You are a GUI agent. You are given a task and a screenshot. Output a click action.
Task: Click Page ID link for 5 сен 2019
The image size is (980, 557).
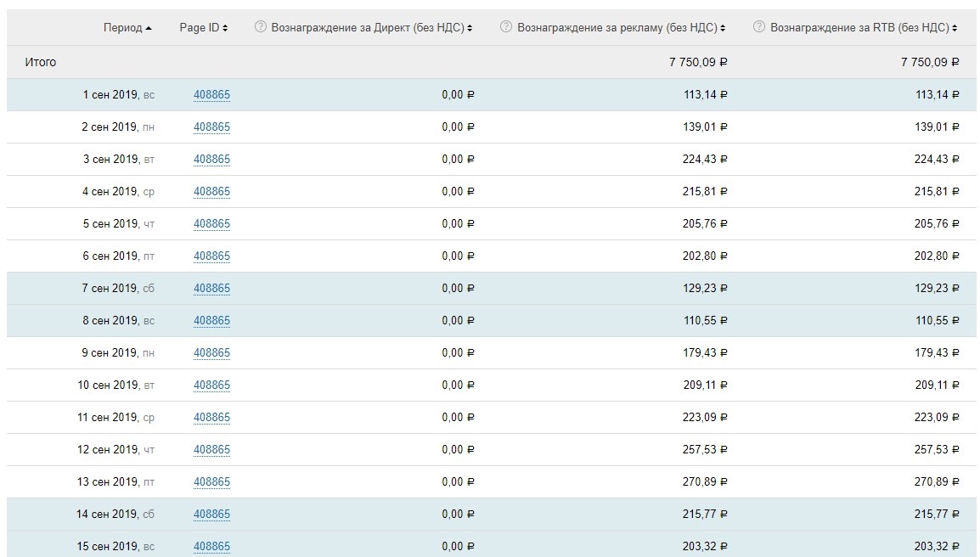[x=211, y=224]
